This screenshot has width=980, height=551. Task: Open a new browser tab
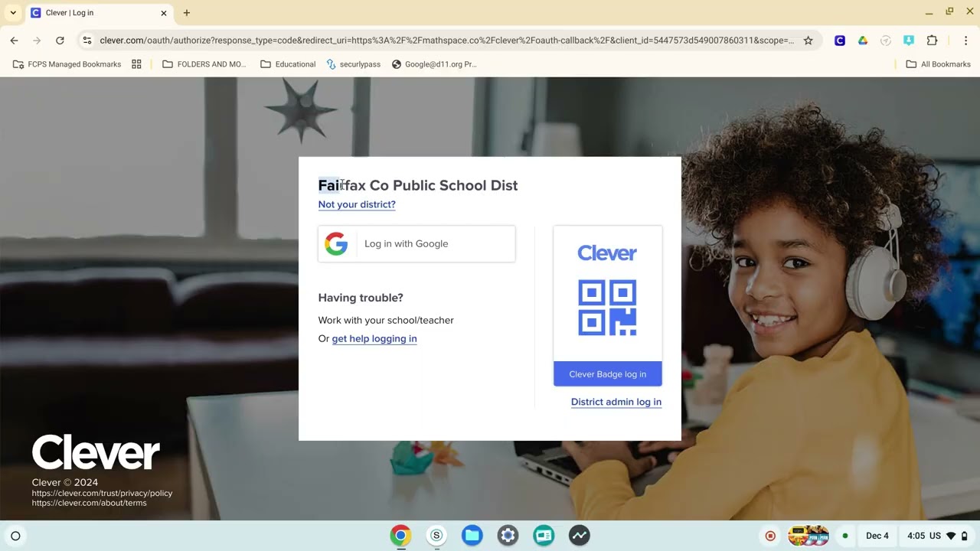click(186, 13)
